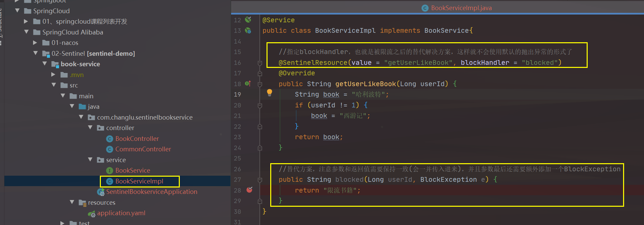The height and width of the screenshot is (225, 644).
Task: Select the SpringCloud folder icon
Action: tap(28, 11)
